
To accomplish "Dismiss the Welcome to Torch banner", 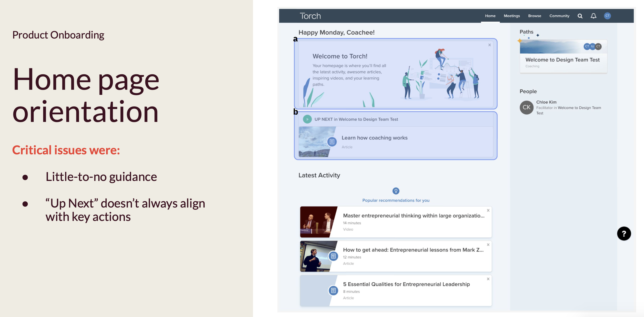I will coord(490,45).
